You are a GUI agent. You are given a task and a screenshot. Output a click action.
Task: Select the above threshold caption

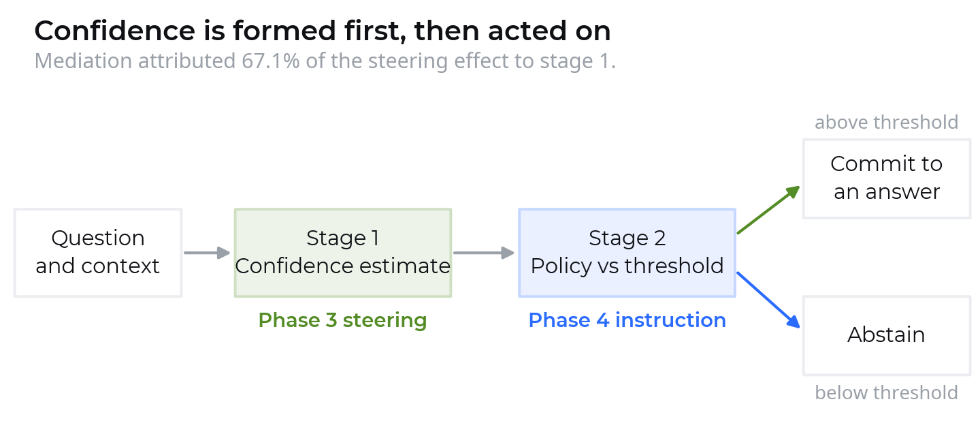click(x=887, y=123)
